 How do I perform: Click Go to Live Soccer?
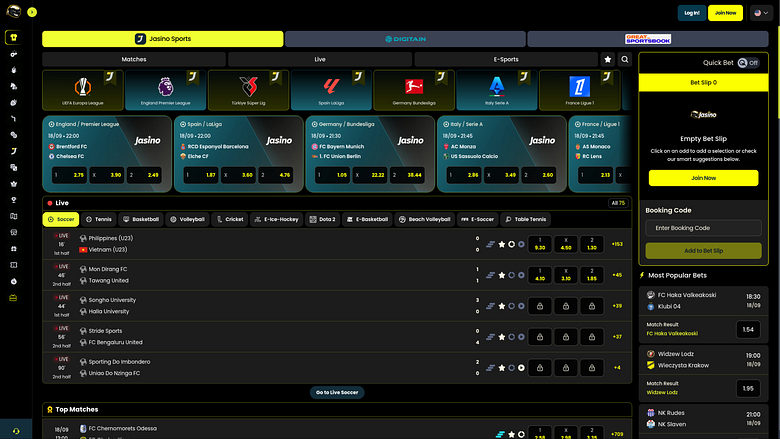tap(337, 392)
